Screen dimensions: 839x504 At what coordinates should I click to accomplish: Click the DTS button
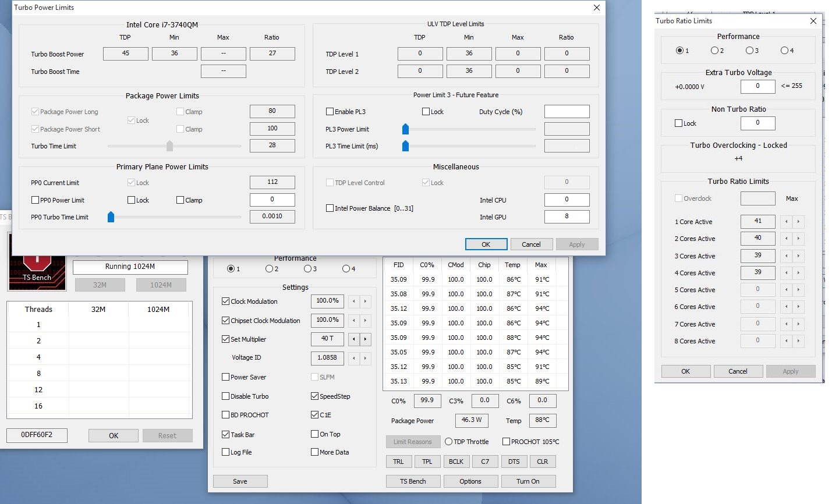(514, 462)
